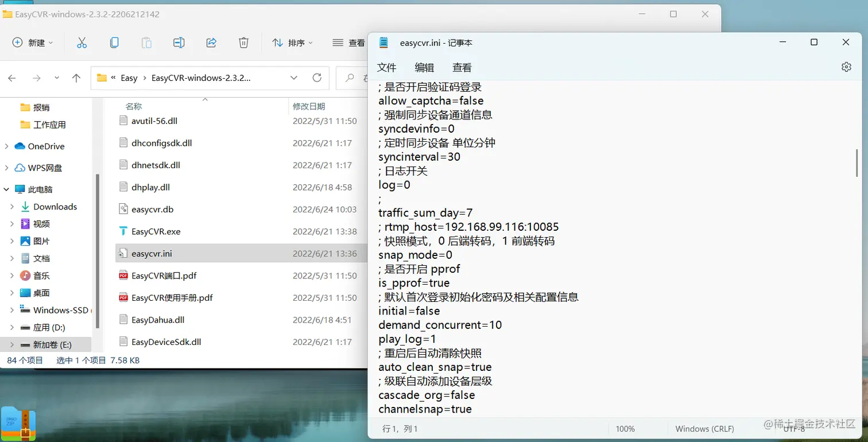868x442 pixels.
Task: Open the 查看 menu in Notepad
Action: (x=462, y=68)
